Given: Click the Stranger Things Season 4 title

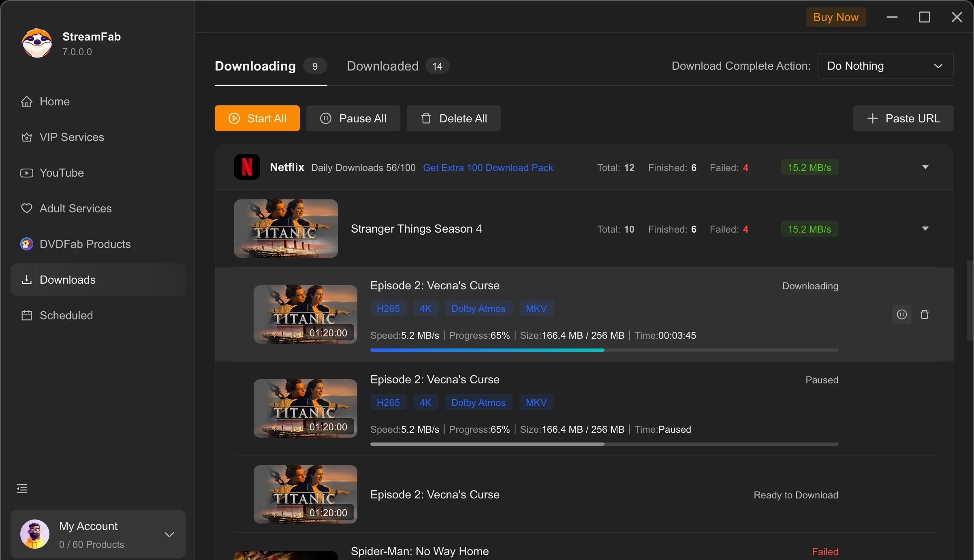Looking at the screenshot, I should [x=417, y=229].
